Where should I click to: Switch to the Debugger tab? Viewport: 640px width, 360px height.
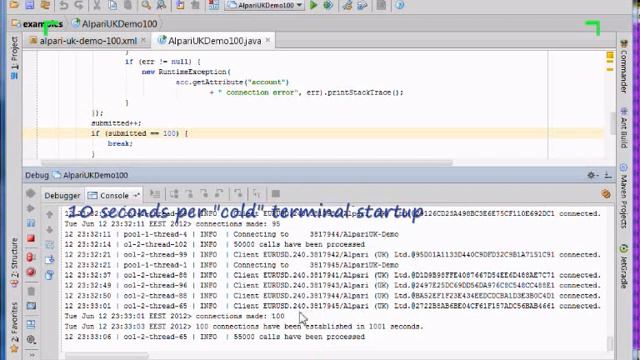point(62,196)
